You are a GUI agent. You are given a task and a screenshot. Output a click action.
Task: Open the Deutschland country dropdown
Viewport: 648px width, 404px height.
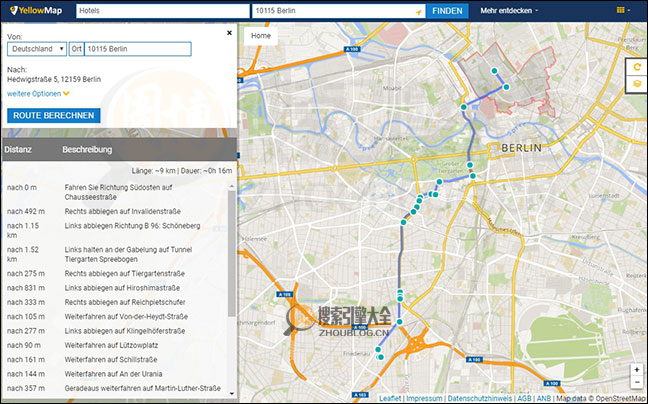click(36, 49)
